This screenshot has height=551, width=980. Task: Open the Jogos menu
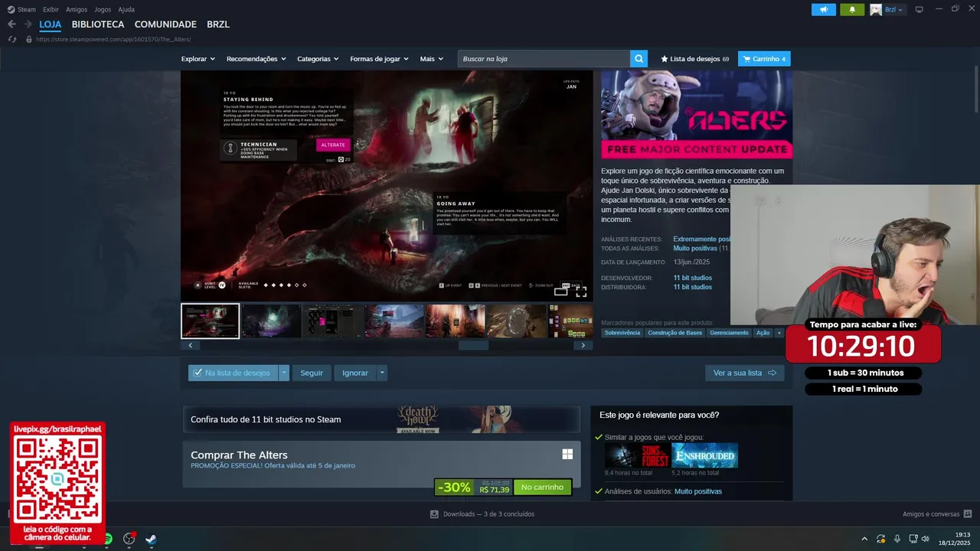(x=103, y=9)
